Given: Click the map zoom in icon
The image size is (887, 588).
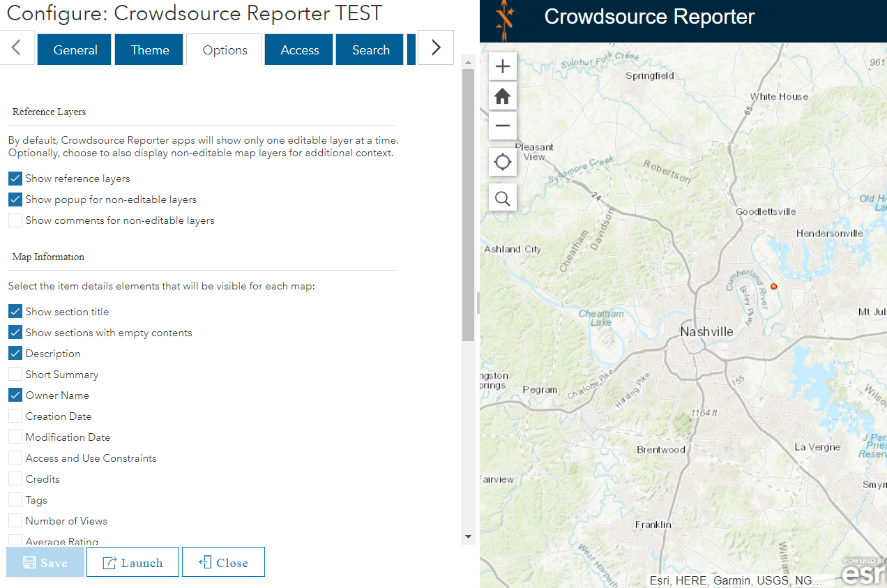Looking at the screenshot, I should [503, 66].
